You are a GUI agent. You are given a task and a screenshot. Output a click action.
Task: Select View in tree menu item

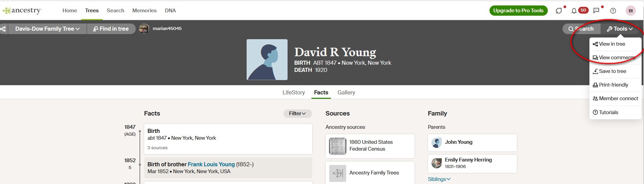pyautogui.click(x=612, y=44)
